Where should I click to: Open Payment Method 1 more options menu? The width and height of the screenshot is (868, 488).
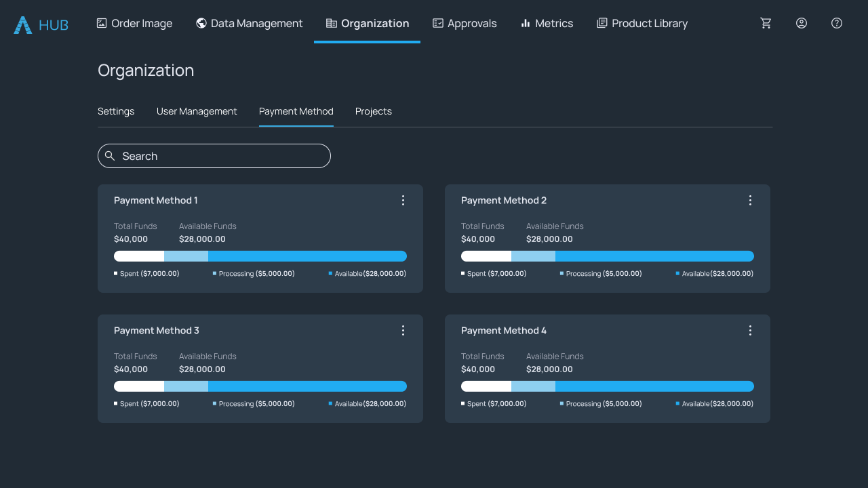click(403, 201)
